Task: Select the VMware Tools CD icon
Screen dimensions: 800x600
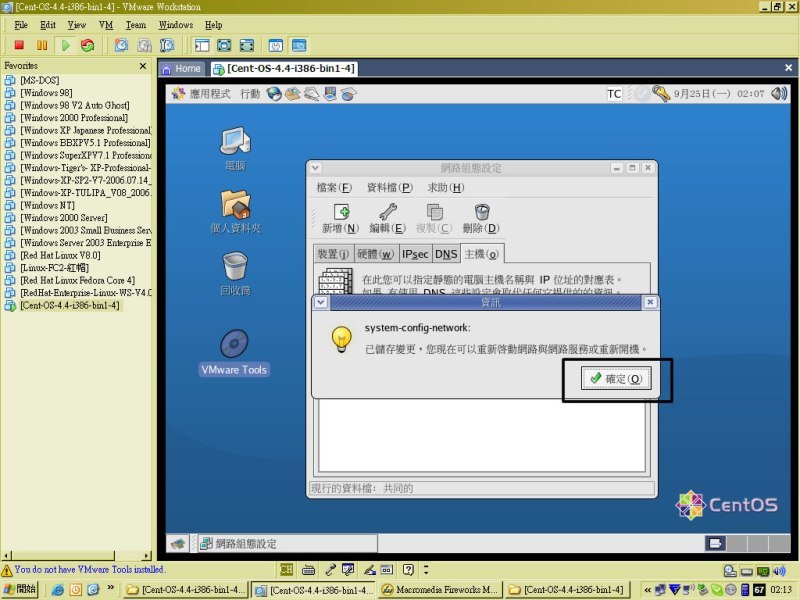Action: coord(234,352)
